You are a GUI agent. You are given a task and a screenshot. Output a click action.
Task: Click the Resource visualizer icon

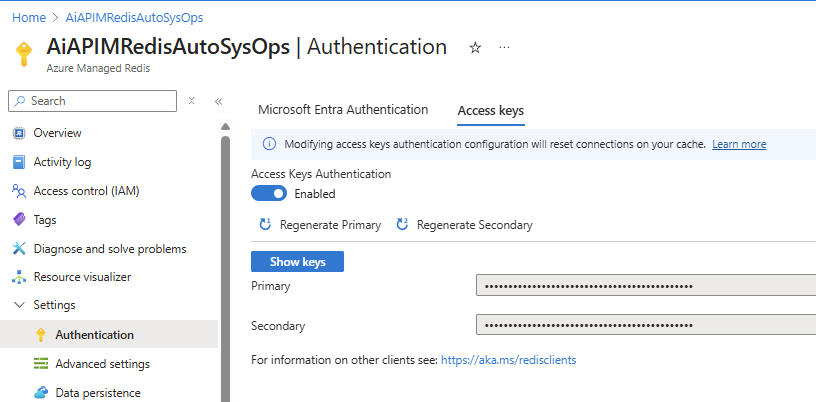point(19,277)
